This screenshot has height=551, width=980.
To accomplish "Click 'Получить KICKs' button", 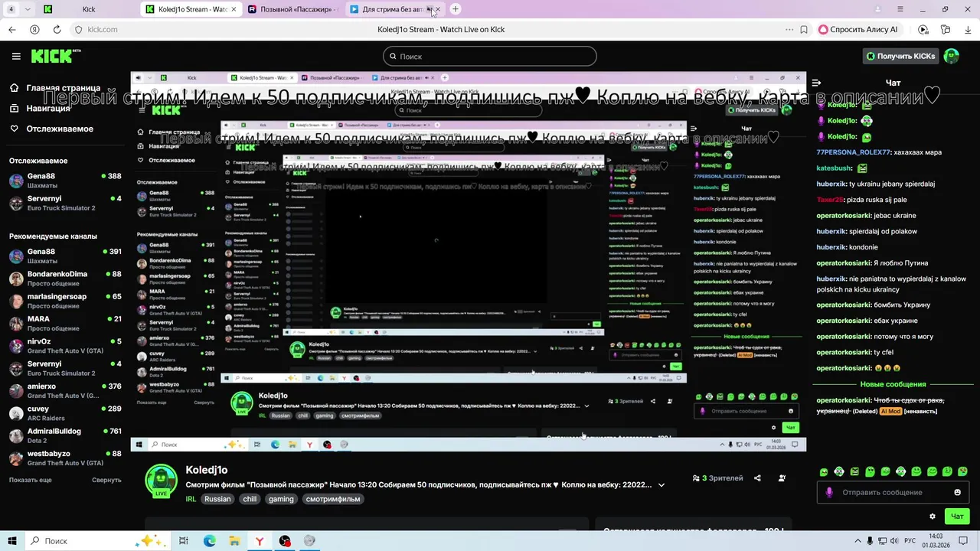I will coord(900,56).
